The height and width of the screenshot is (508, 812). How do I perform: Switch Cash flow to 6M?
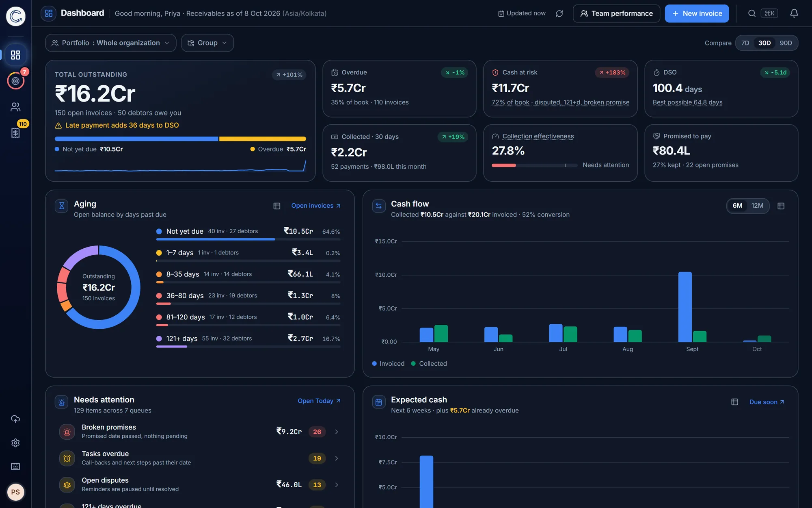click(x=737, y=206)
